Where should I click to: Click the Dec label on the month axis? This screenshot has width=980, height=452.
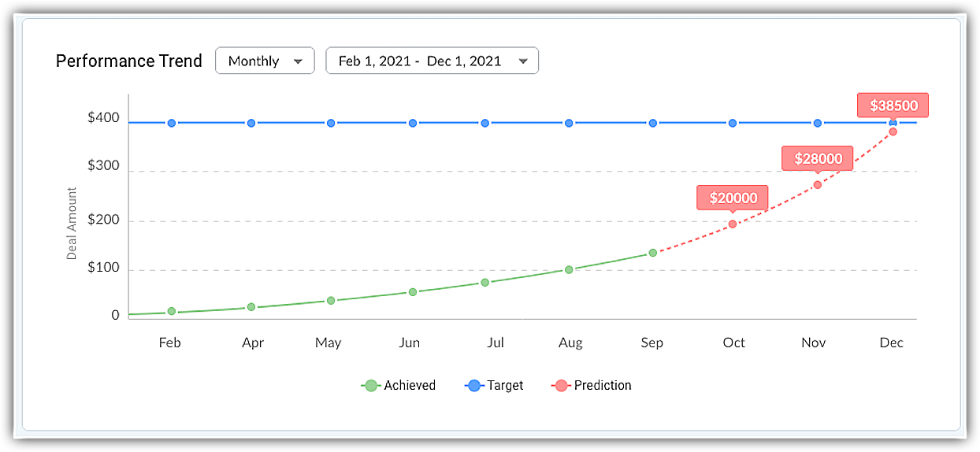pyautogui.click(x=892, y=343)
